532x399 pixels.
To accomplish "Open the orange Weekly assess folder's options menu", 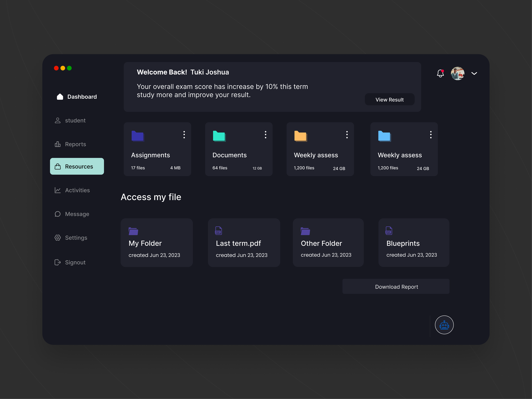I will click(347, 135).
